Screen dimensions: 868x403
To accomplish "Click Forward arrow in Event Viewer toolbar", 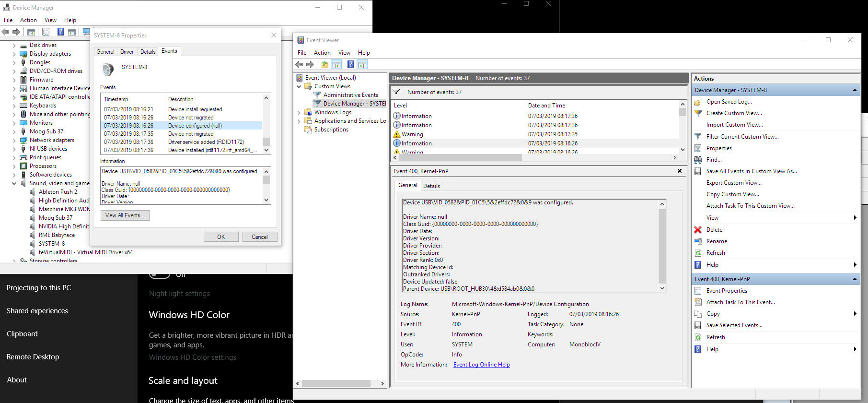I will pyautogui.click(x=310, y=65).
